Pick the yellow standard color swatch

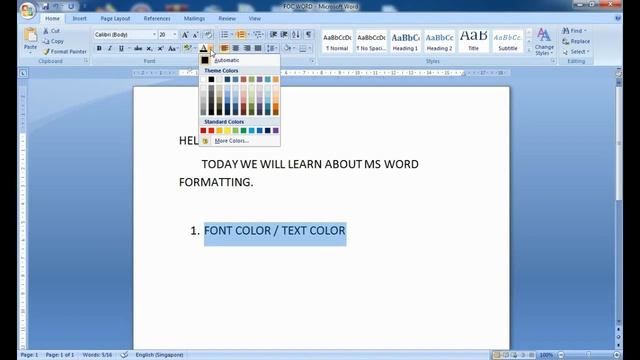click(227, 131)
